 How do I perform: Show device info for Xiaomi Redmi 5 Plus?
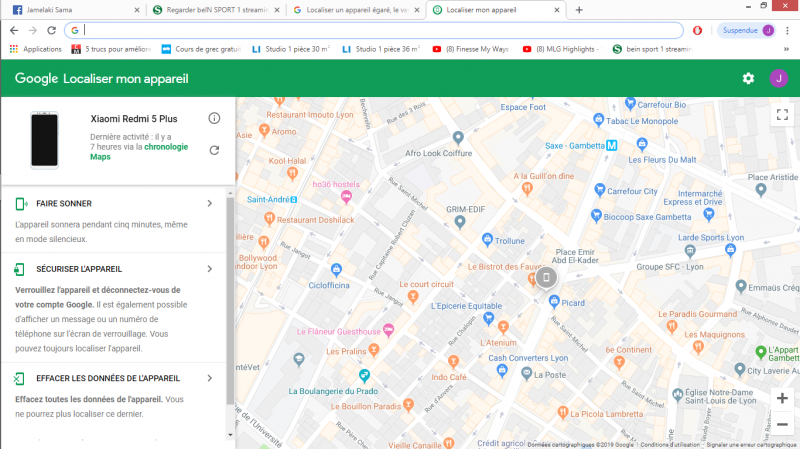point(214,118)
